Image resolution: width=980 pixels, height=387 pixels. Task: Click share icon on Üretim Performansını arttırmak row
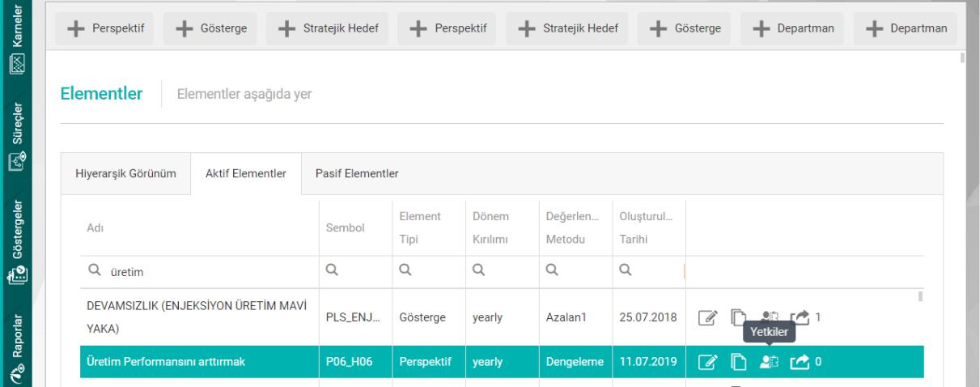(x=800, y=361)
